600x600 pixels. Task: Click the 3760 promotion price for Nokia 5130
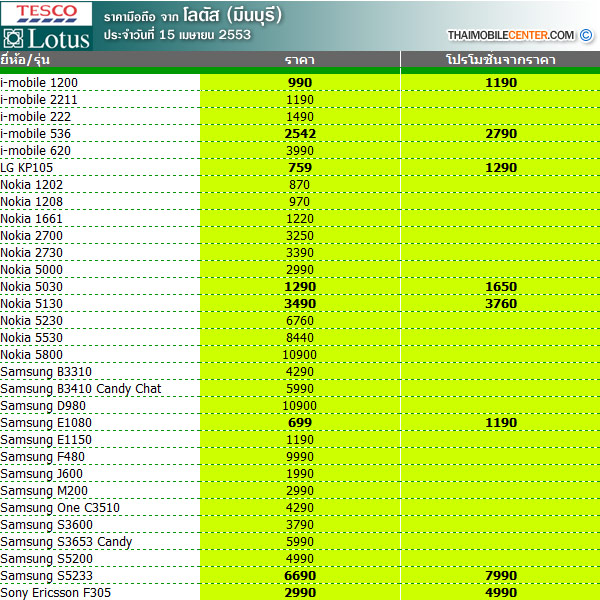501,304
